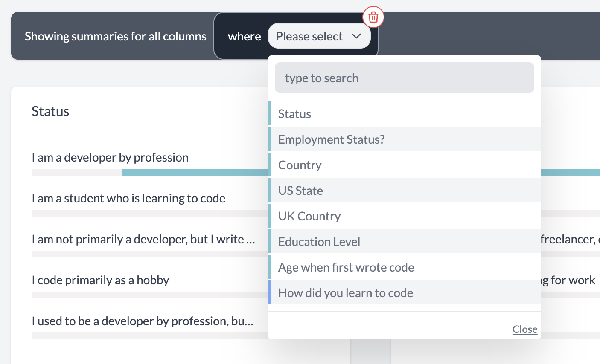Click the where filter label
Image resolution: width=600 pixels, height=364 pixels.
(x=244, y=36)
